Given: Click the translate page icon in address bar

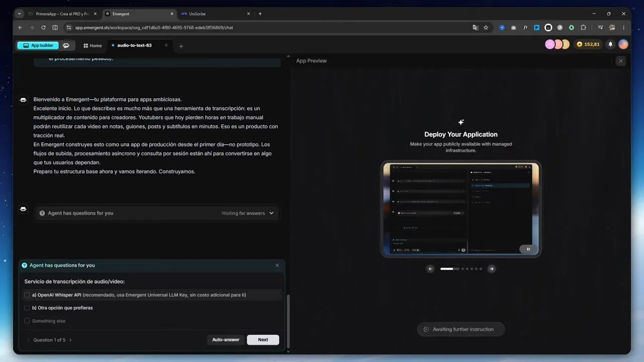Looking at the screenshot, I should pos(475,28).
